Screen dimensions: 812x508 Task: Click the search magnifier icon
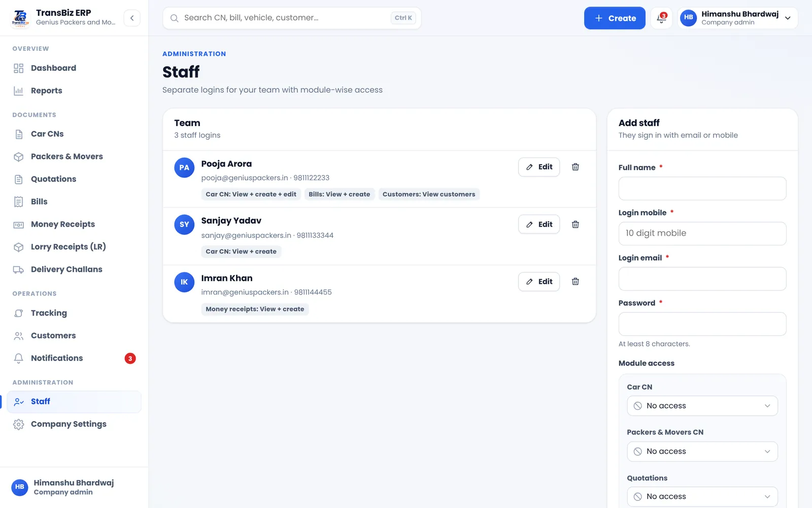pyautogui.click(x=174, y=18)
